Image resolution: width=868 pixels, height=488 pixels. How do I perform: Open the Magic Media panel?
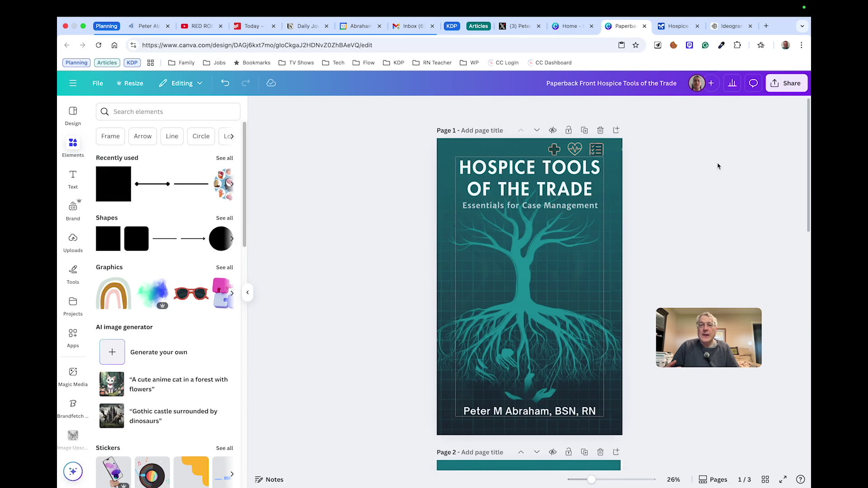tap(73, 375)
